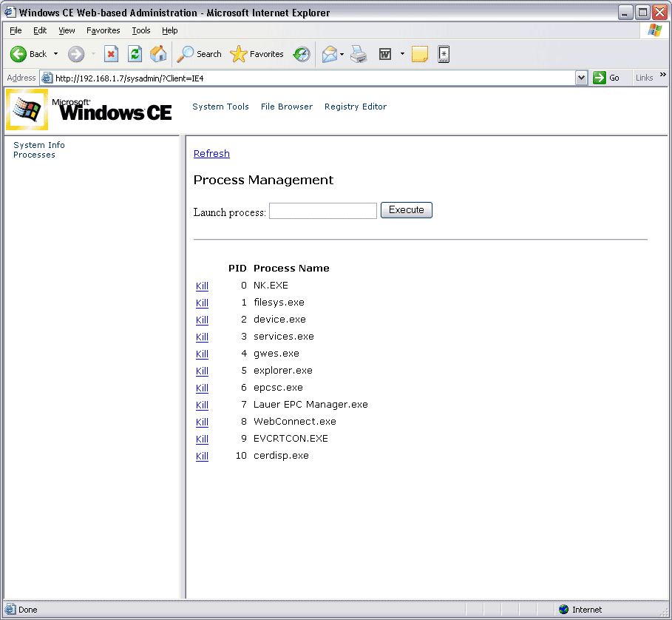
Task: Kill the WebConnect.exe process
Action: pyautogui.click(x=202, y=422)
